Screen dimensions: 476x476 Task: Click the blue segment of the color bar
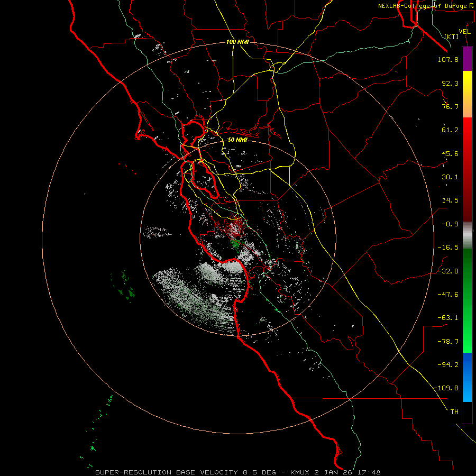[467, 377]
